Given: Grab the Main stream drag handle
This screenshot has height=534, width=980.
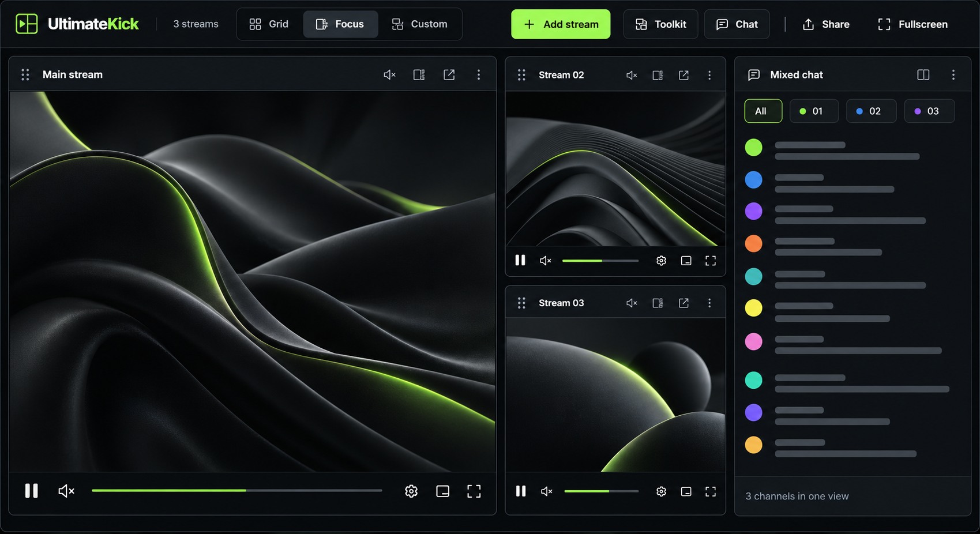Looking at the screenshot, I should click(x=25, y=74).
